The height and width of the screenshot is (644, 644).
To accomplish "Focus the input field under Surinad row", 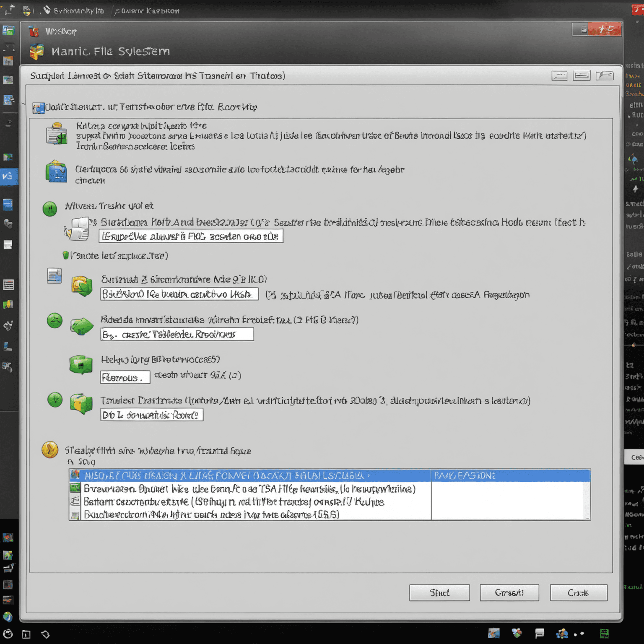I will (x=179, y=294).
